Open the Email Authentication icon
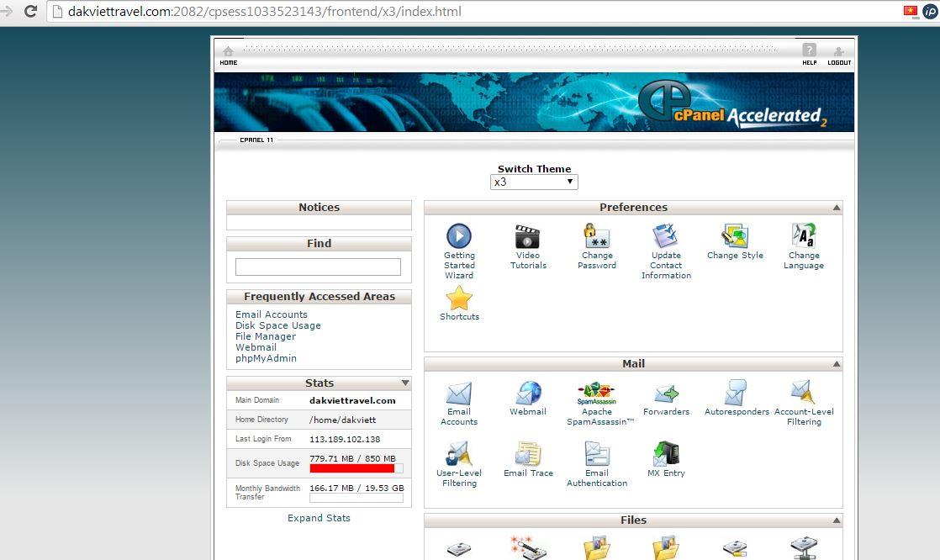The image size is (940, 560). coord(597,454)
